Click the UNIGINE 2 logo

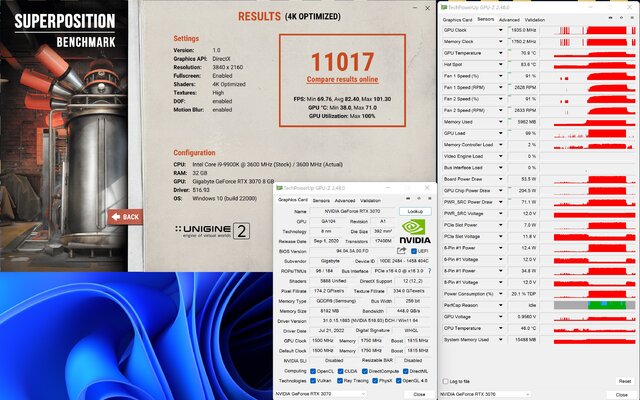click(211, 231)
